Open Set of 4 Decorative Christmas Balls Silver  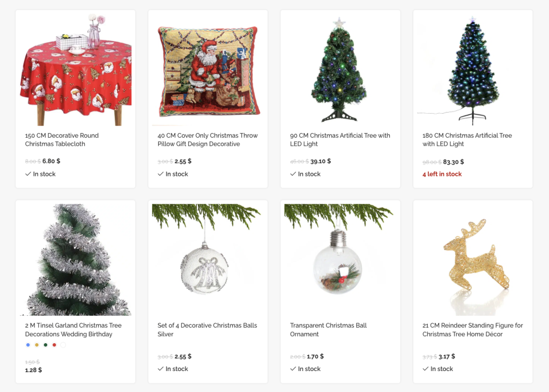point(207,330)
